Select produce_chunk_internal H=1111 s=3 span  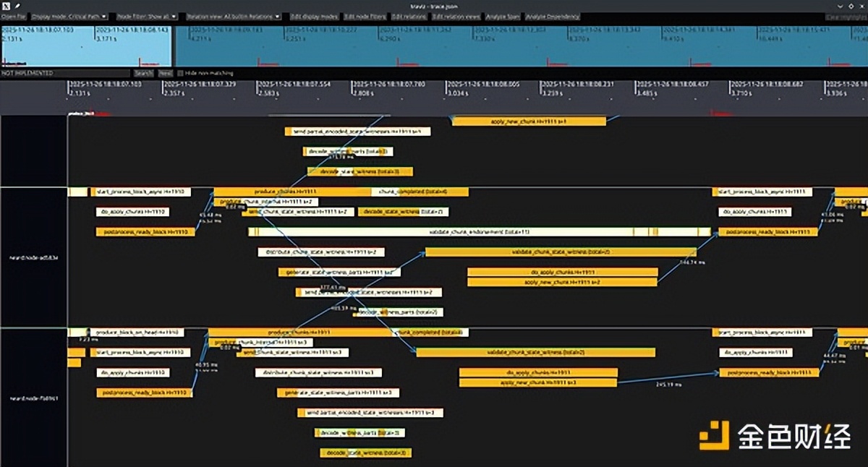click(x=260, y=342)
